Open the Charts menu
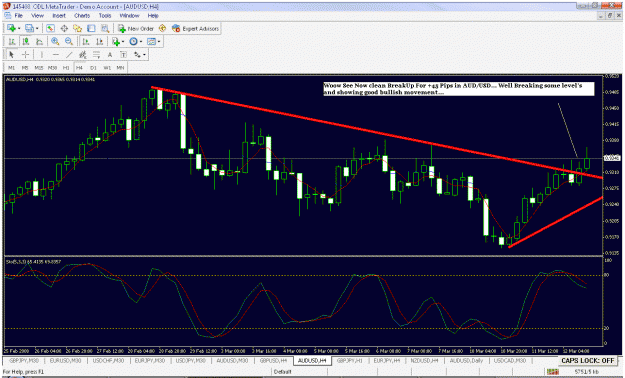This screenshot has height=378, width=625. pos(82,16)
